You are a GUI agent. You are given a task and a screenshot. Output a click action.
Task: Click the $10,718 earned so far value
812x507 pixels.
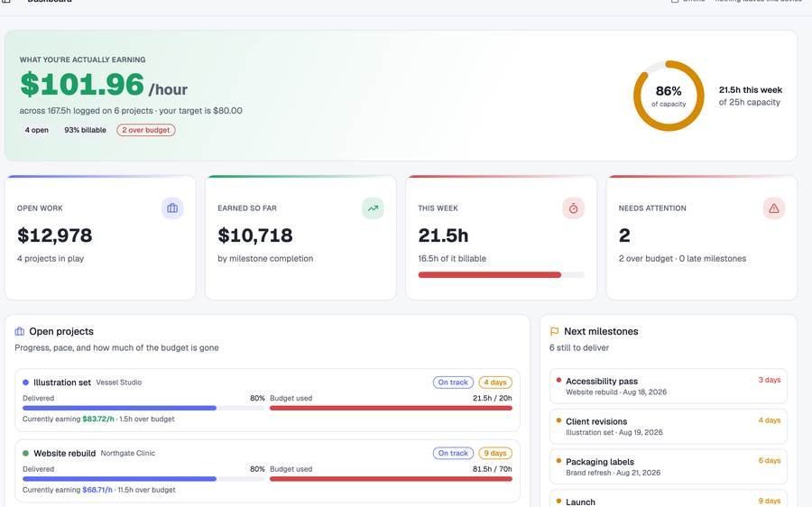(x=255, y=235)
